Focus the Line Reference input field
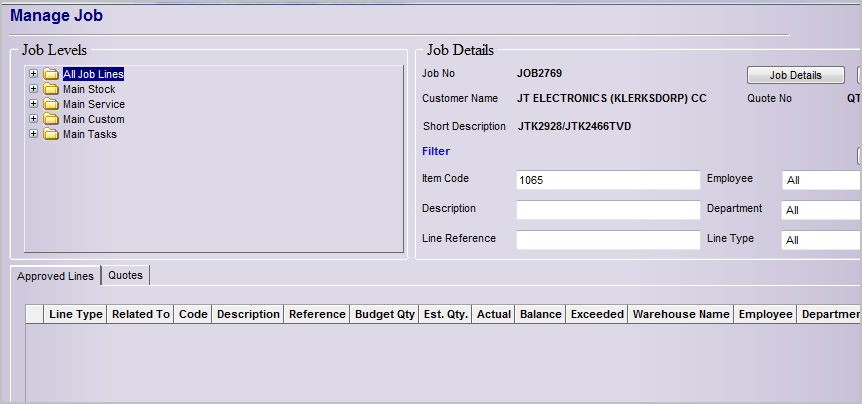The width and height of the screenshot is (862, 404). (607, 240)
